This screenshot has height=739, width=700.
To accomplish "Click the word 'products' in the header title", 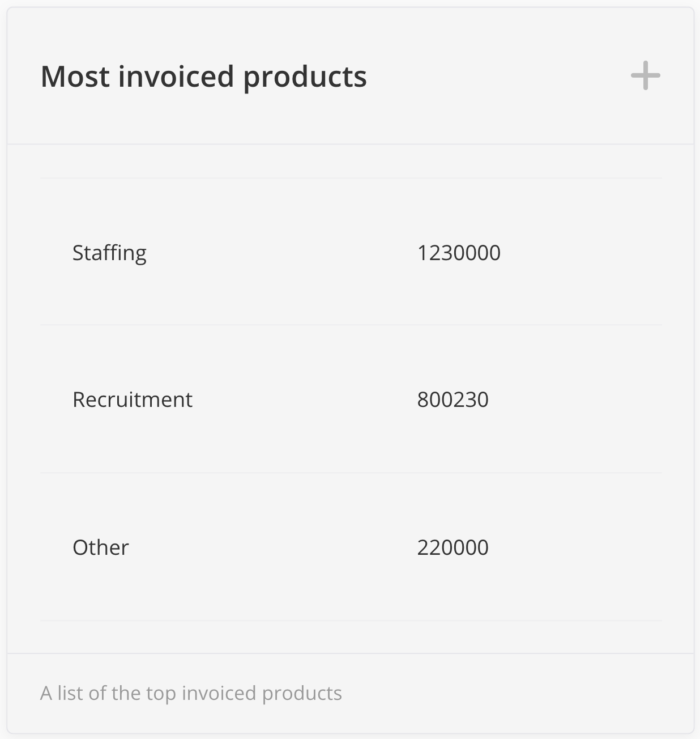I will coord(305,78).
